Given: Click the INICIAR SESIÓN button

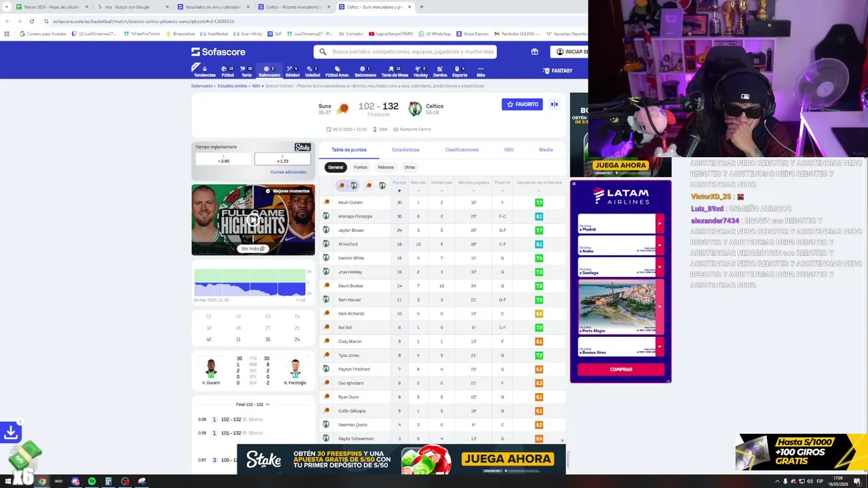Looking at the screenshot, I should [569, 52].
